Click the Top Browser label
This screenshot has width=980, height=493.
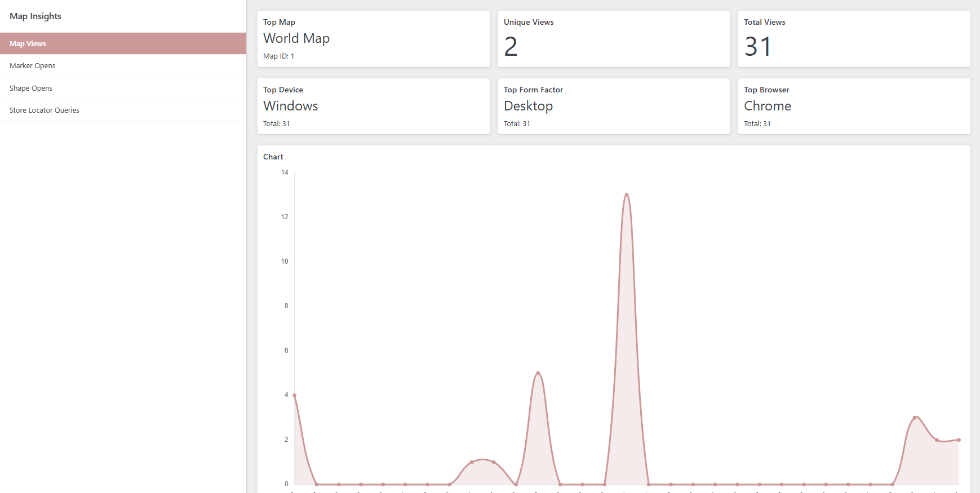[766, 90]
